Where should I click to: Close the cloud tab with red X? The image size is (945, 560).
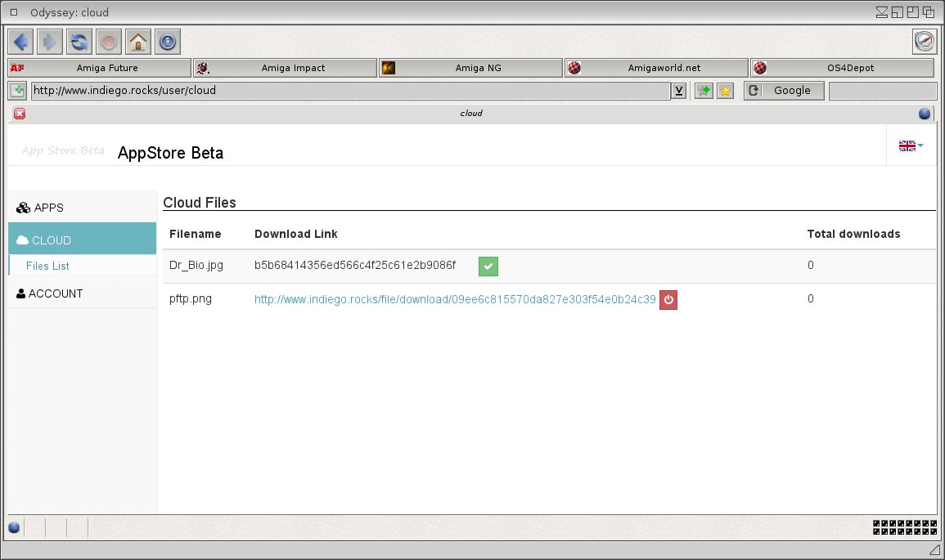[20, 114]
